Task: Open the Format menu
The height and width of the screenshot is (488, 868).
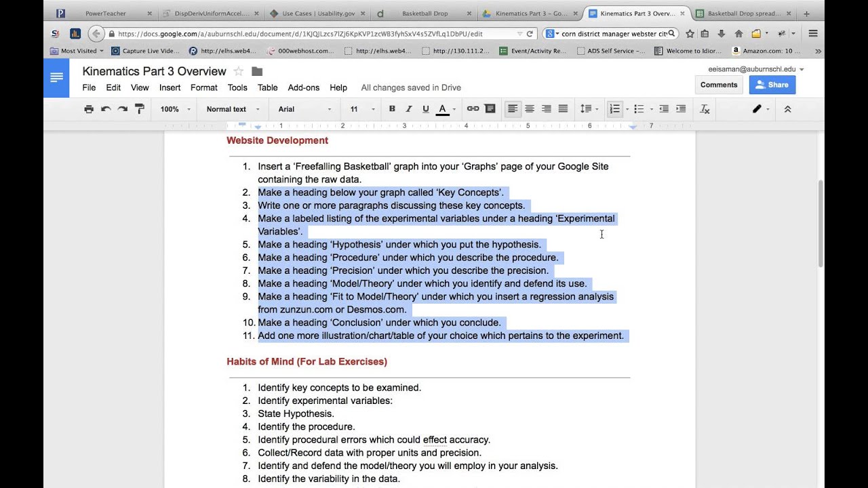Action: click(x=204, y=87)
